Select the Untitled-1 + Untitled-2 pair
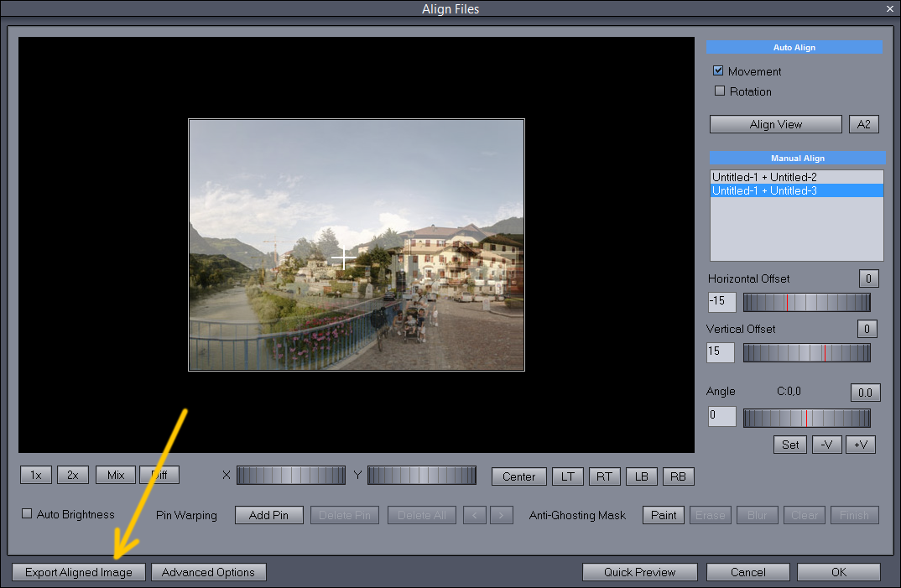 pos(795,176)
